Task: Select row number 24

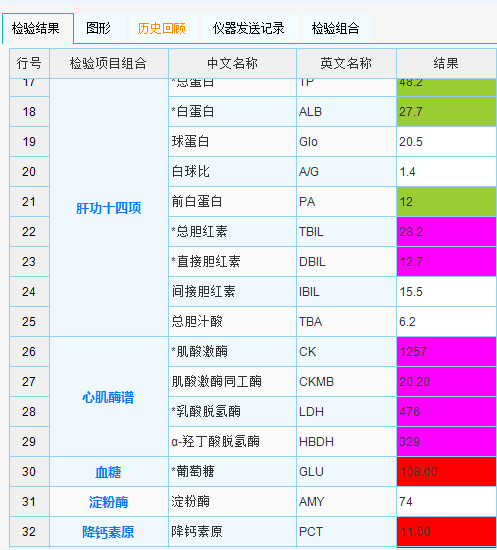Action: pos(29,292)
